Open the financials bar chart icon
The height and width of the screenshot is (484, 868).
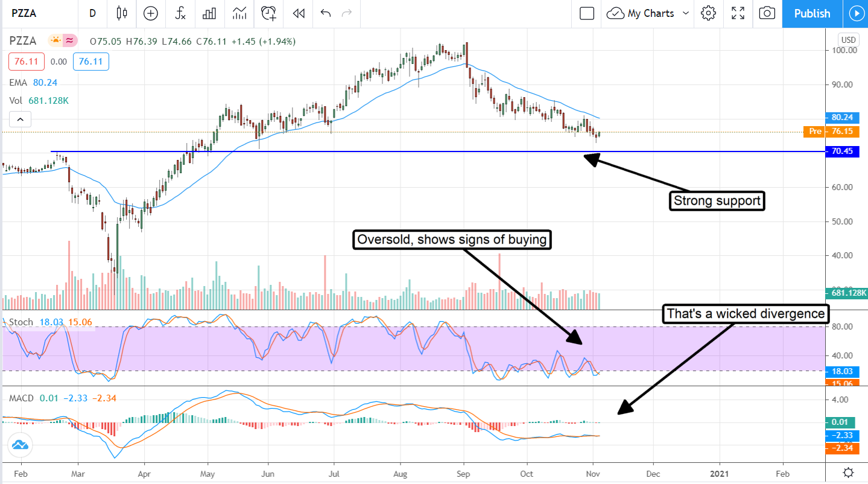click(210, 13)
